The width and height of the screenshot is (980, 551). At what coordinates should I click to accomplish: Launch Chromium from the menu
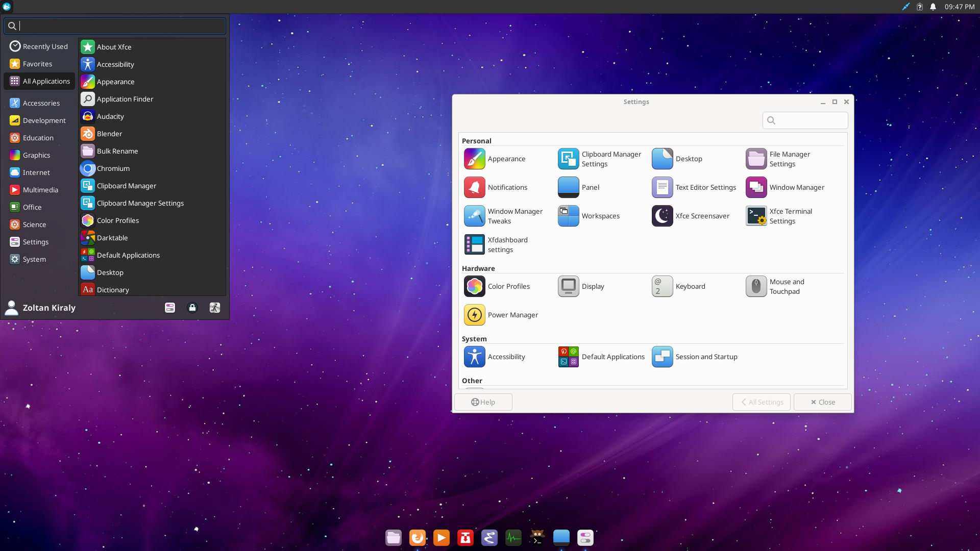[x=152, y=168]
